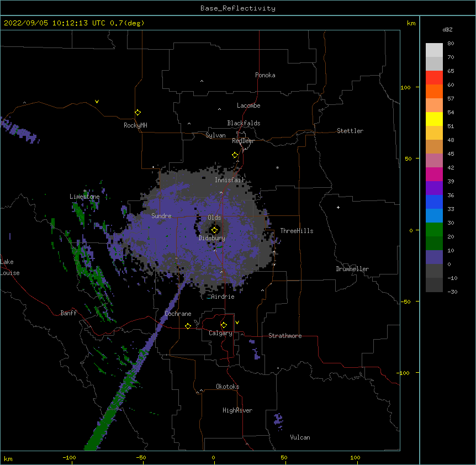Select the 33 dBZ blue color swatch
The width and height of the screenshot is (476, 465).
(x=434, y=202)
